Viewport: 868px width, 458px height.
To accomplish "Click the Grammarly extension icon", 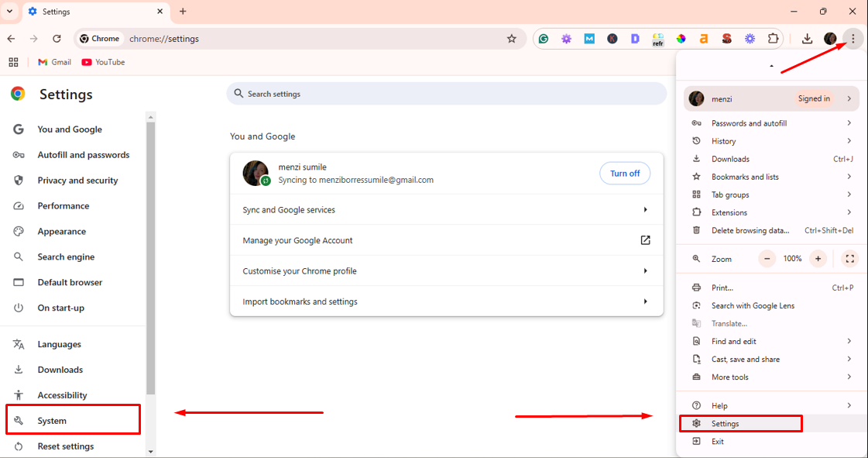I will click(x=544, y=39).
